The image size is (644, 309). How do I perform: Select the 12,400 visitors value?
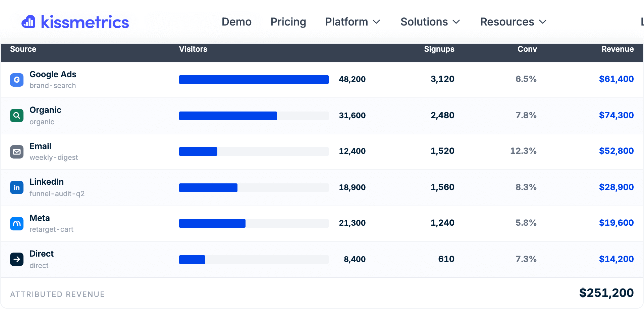352,151
